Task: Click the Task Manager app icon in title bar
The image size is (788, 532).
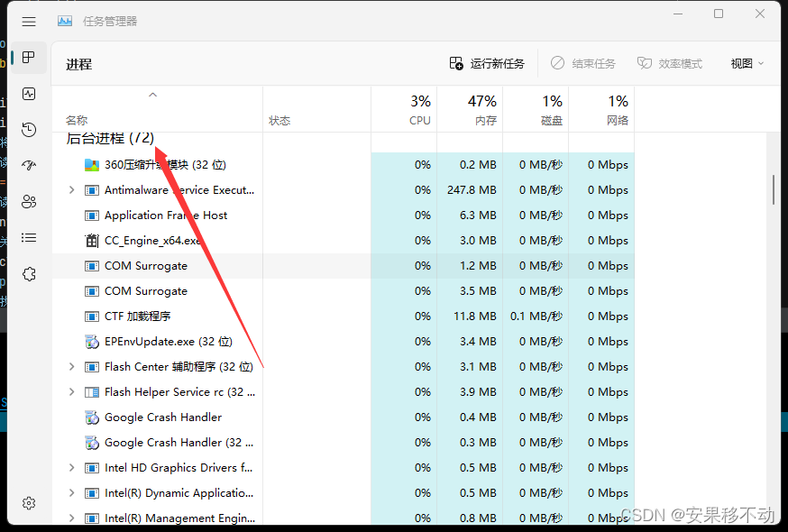Action: 65,21
